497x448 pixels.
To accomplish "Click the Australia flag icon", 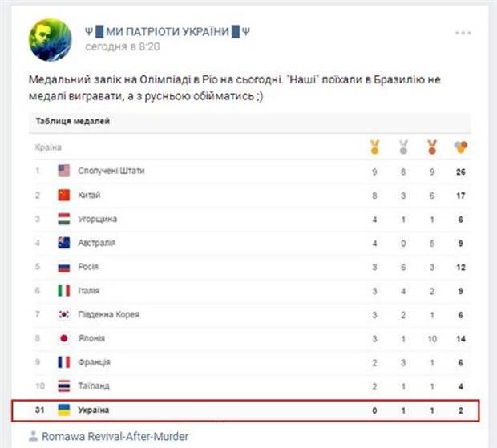I will click(63, 243).
